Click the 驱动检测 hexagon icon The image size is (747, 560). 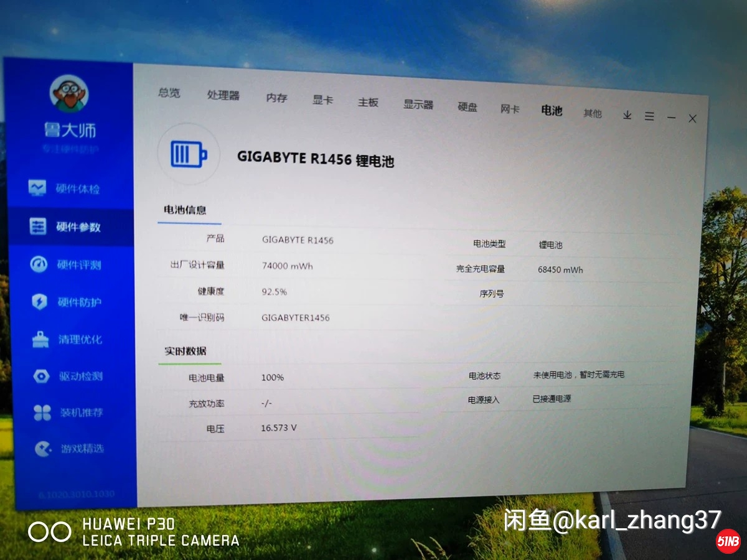point(41,376)
